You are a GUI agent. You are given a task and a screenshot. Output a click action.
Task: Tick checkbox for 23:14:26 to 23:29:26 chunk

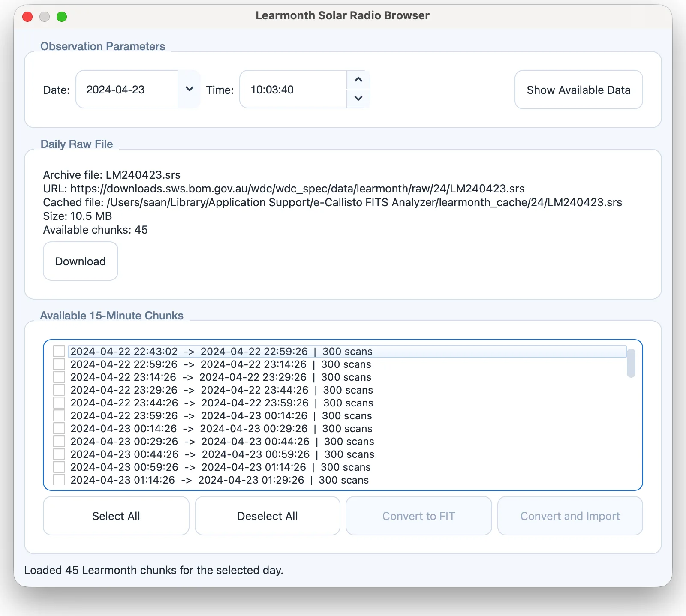coord(59,377)
